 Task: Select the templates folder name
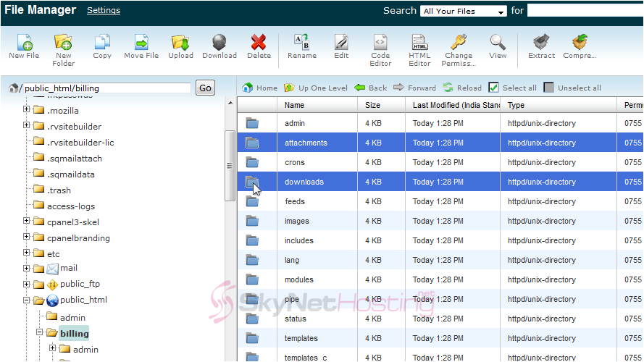point(301,338)
